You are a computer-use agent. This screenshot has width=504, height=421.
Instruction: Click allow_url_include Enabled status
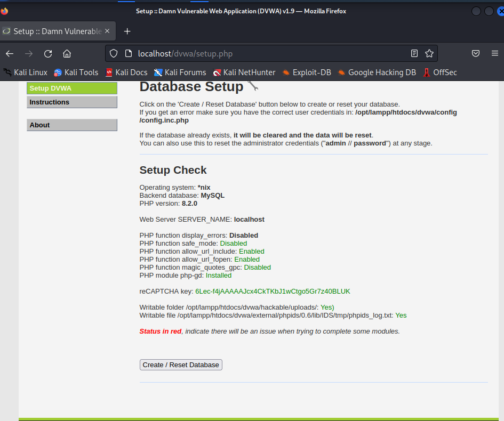(252, 252)
